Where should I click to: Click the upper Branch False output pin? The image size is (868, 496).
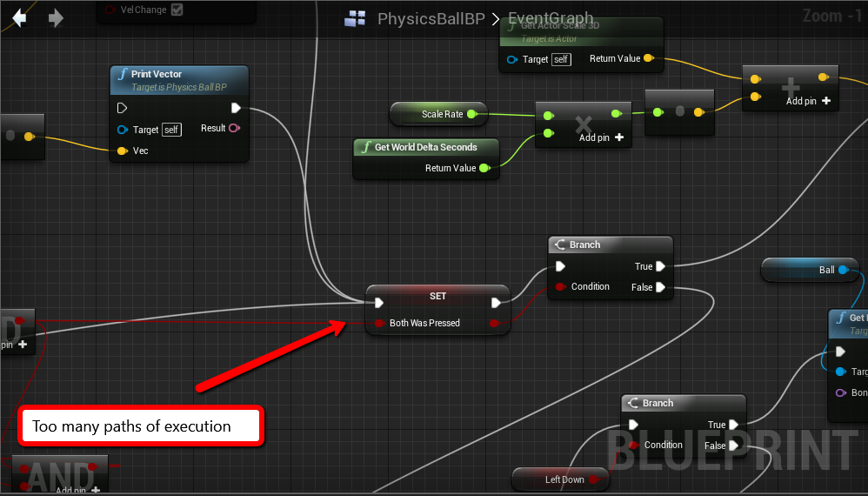[x=660, y=287]
